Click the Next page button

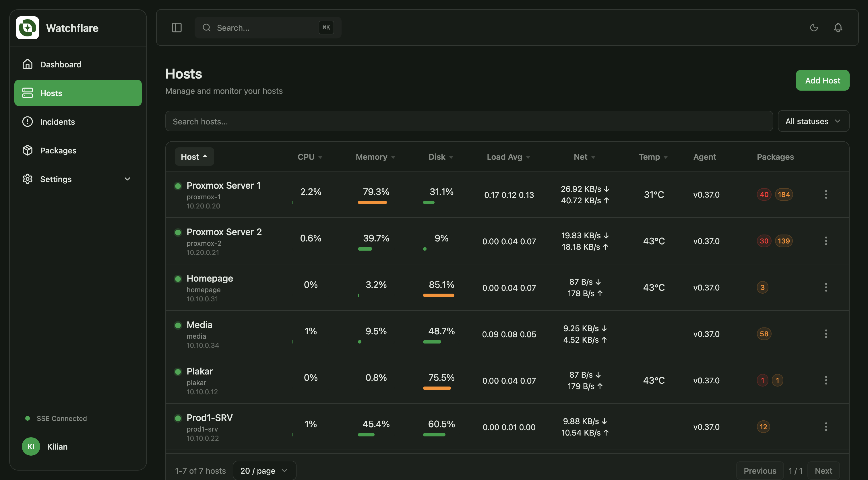point(823,471)
